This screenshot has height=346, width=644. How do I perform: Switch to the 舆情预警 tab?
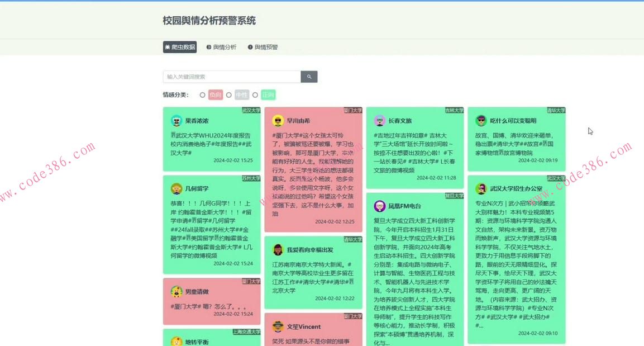263,47
